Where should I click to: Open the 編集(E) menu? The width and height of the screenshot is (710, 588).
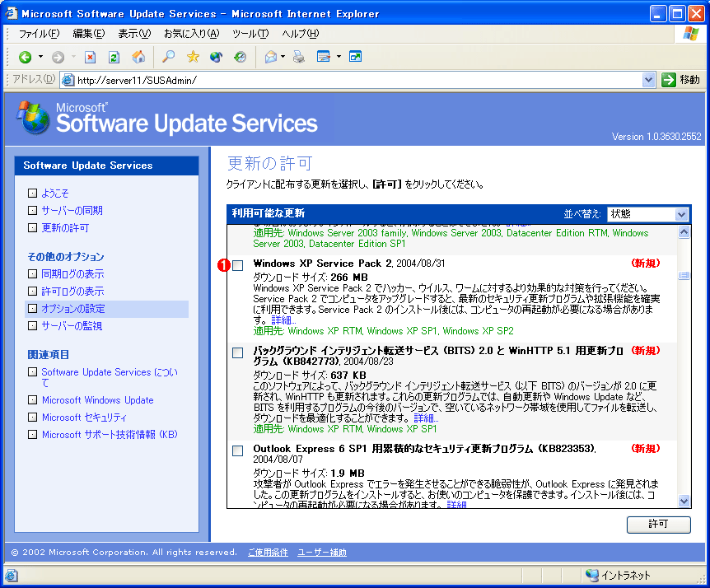89,34
